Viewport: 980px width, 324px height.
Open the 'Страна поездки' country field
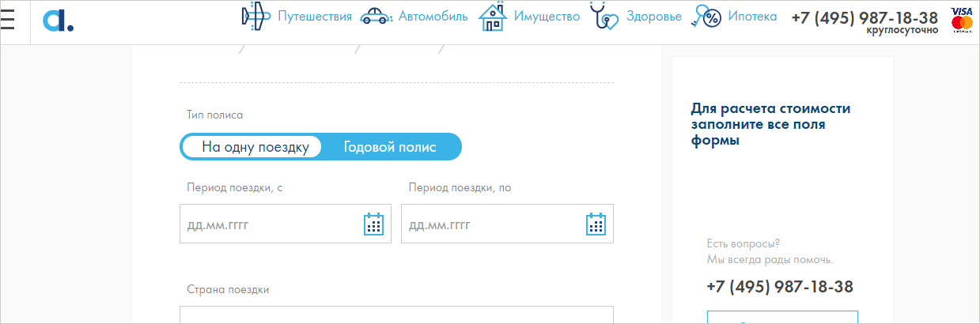pyautogui.click(x=396, y=315)
